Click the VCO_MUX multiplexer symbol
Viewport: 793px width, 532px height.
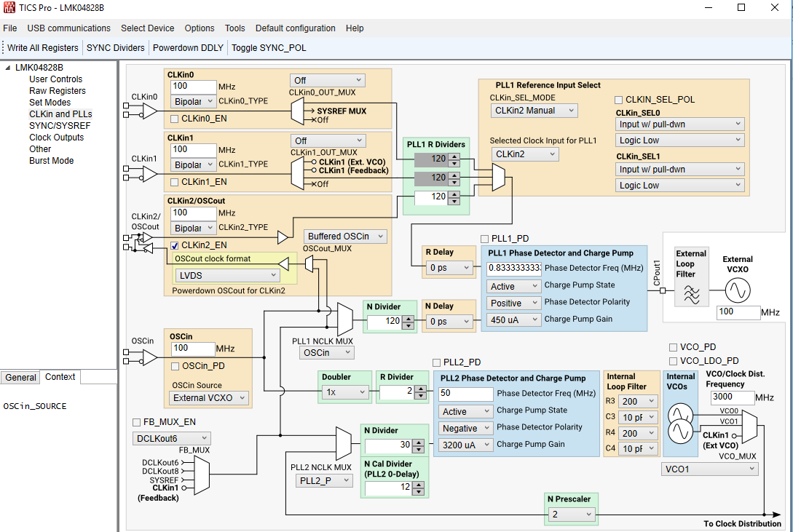(x=749, y=426)
